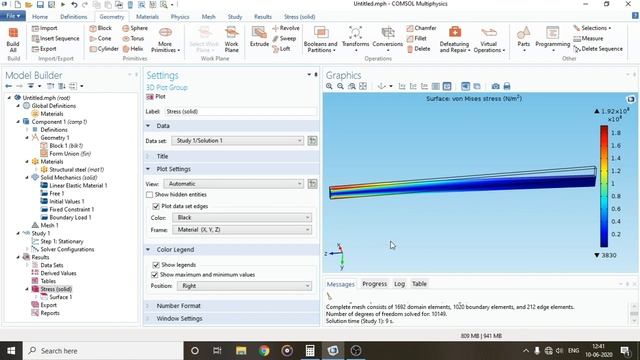Screen dimensions: 640x360
Task: Click Insert Sequence in the ribbon
Action: coord(55,38)
